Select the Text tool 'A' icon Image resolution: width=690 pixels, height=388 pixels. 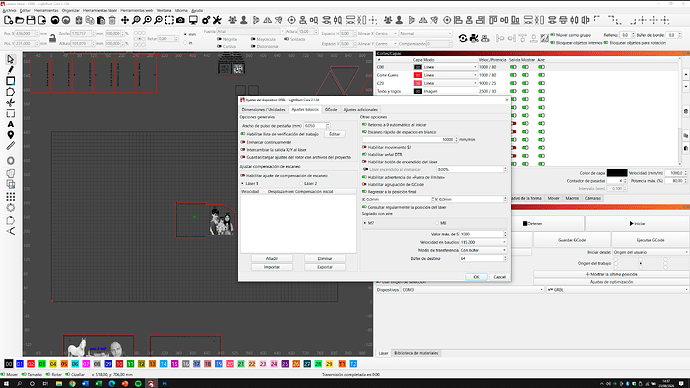(11, 124)
